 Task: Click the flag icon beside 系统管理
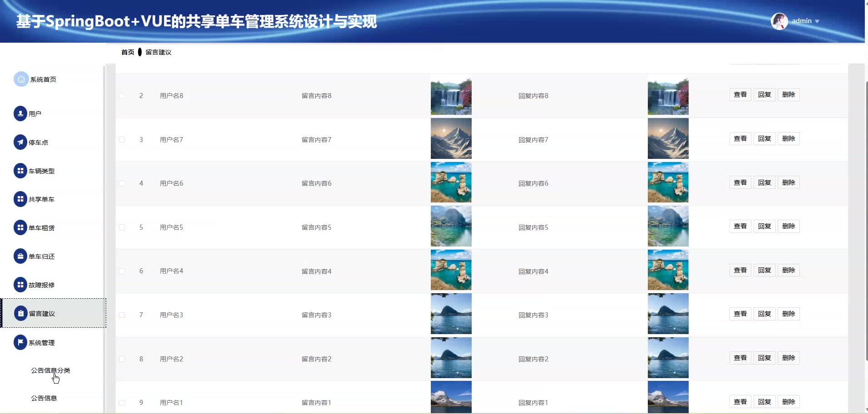click(20, 343)
